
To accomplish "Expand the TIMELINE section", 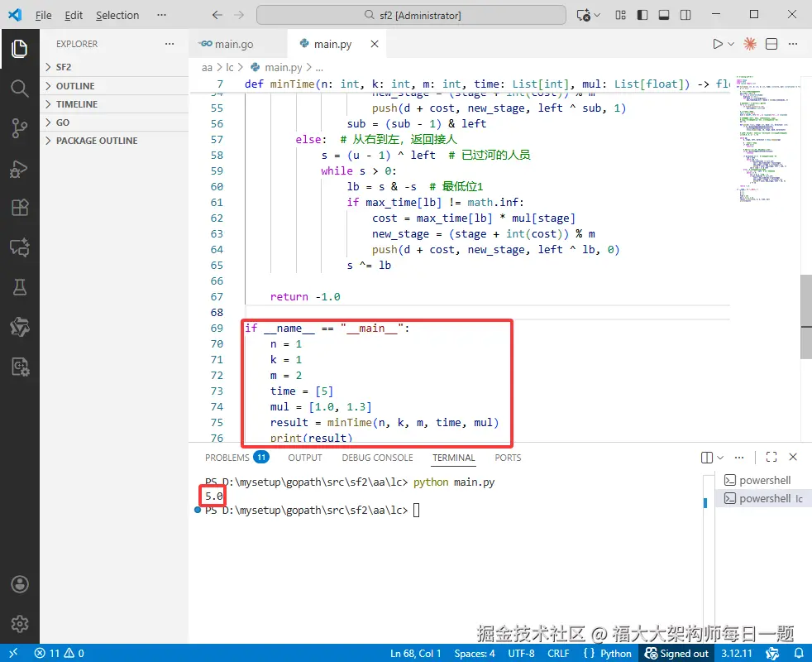I will [x=114, y=104].
